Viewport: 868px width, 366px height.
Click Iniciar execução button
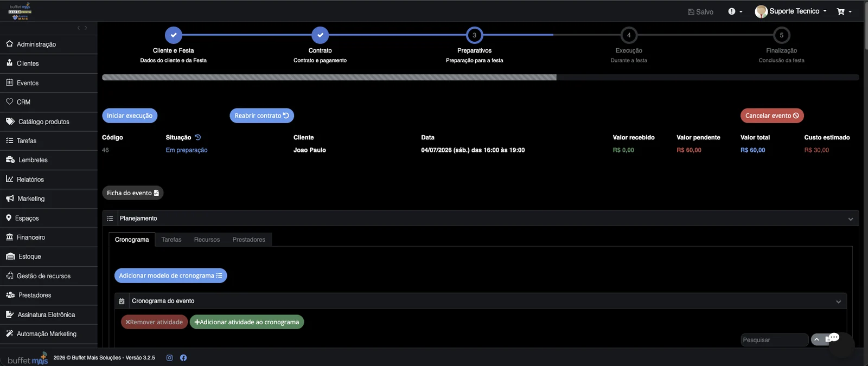pos(130,115)
